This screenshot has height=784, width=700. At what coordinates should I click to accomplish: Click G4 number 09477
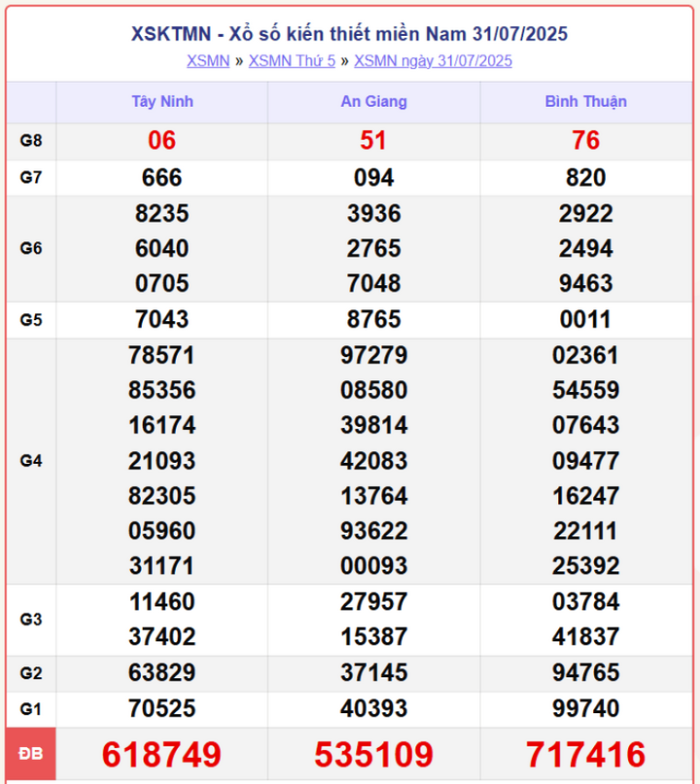585,461
